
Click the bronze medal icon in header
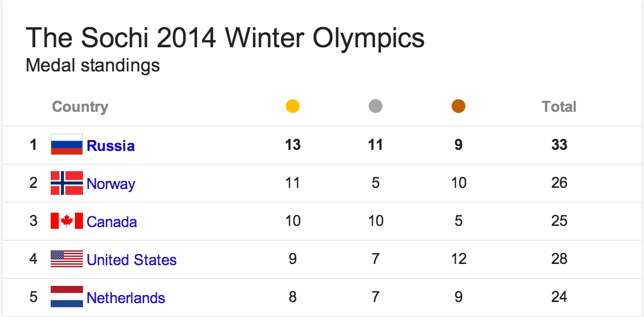(x=459, y=106)
